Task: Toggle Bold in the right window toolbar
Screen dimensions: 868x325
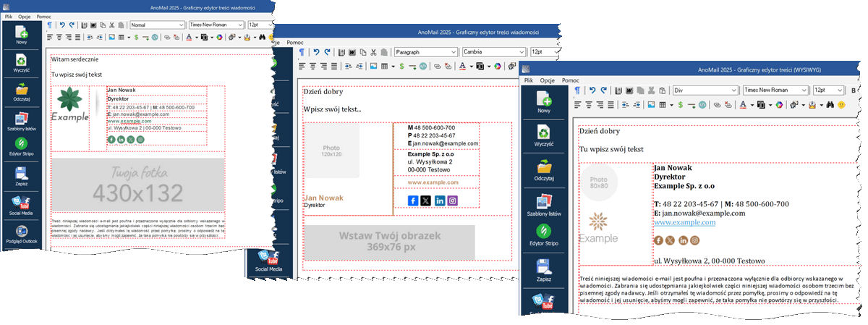Action: pyautogui.click(x=854, y=90)
